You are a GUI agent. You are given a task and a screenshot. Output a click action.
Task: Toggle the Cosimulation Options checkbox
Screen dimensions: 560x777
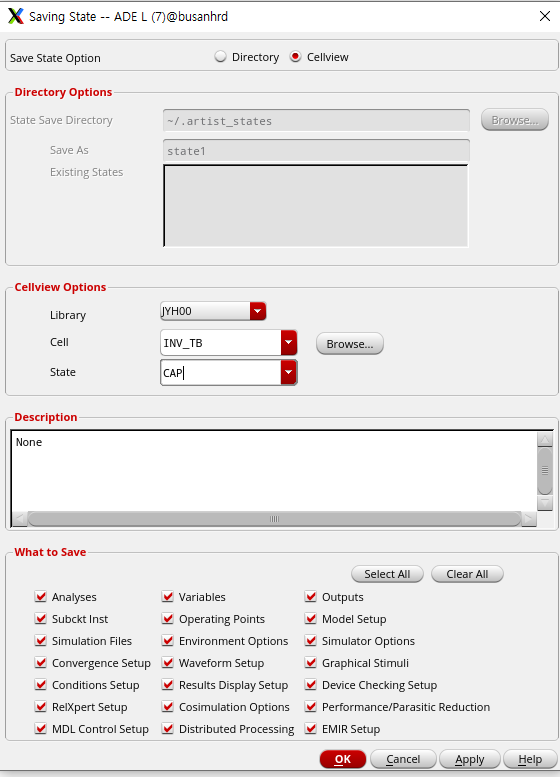click(x=168, y=707)
